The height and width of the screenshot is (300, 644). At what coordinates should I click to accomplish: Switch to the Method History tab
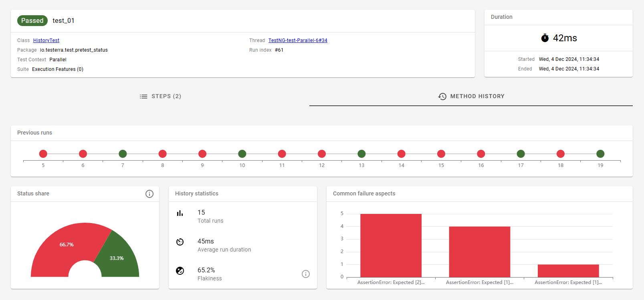(471, 97)
